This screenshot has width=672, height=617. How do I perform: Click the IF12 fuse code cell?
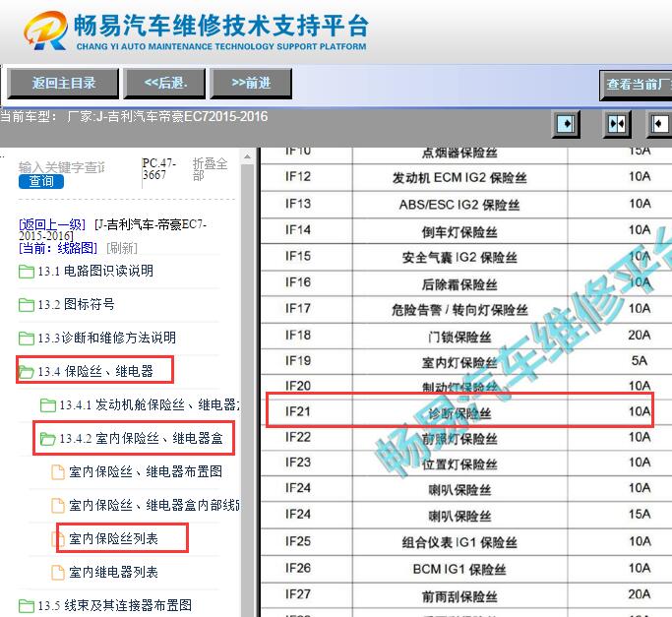click(298, 177)
